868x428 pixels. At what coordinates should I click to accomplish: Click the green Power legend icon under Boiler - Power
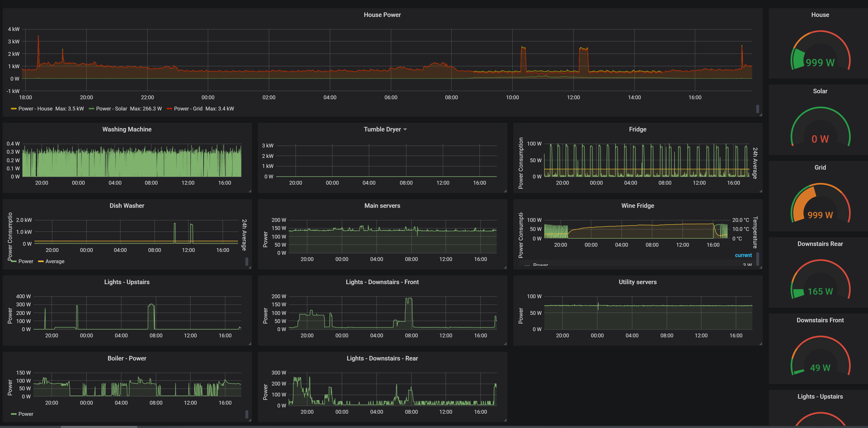pos(14,414)
